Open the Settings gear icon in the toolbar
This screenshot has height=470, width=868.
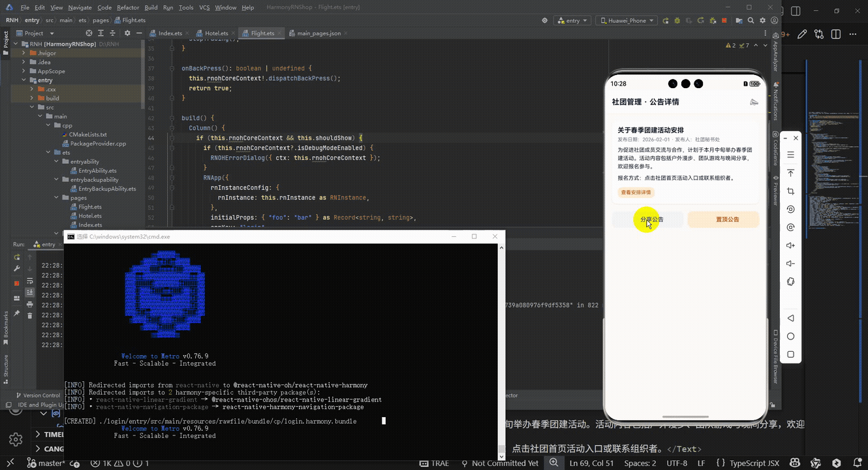pos(762,20)
